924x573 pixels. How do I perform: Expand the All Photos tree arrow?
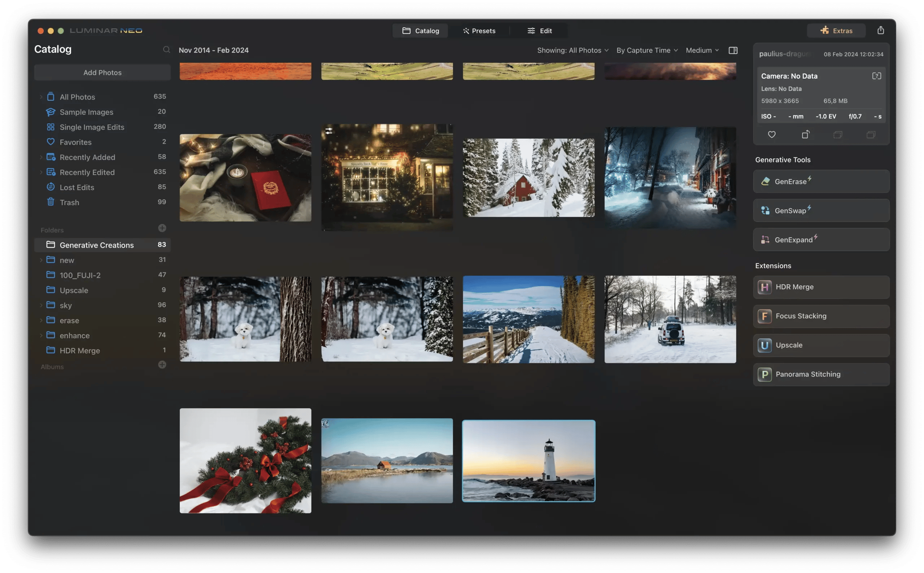coord(41,97)
